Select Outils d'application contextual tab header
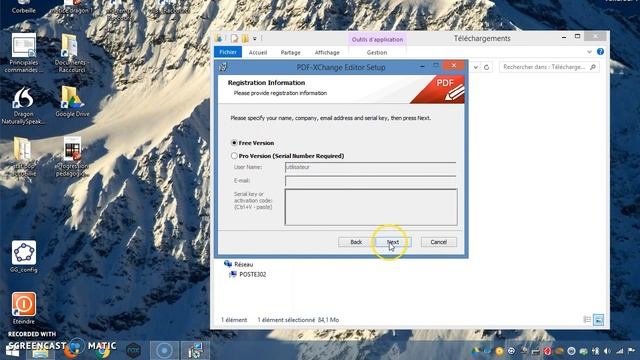This screenshot has width=640, height=360. pos(377,40)
